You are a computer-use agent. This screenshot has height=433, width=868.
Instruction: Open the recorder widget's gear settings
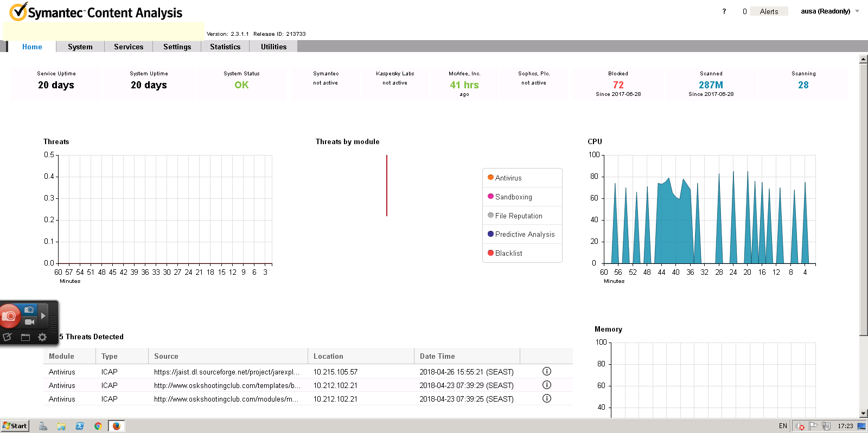pos(42,337)
